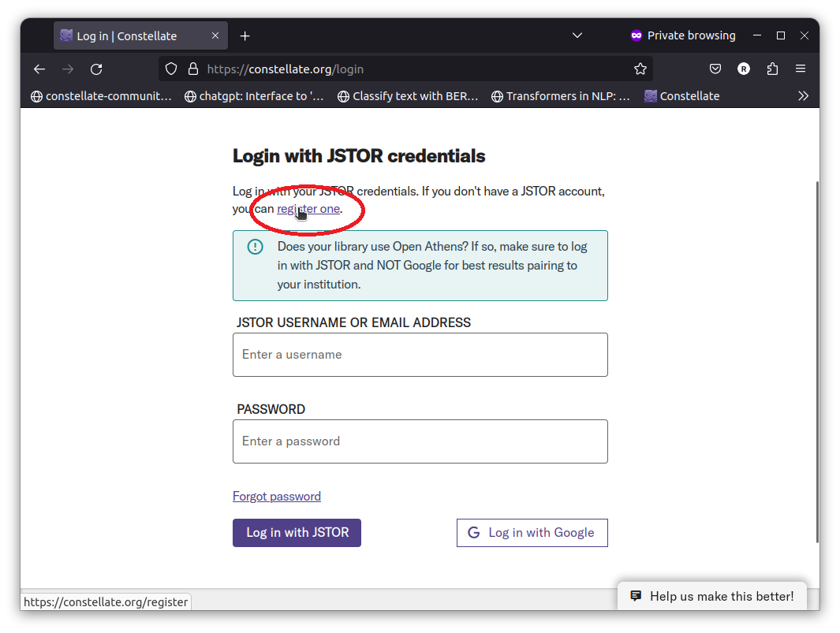Open constellate-communit… bookmark
The height and width of the screenshot is (633, 840).
click(x=101, y=96)
